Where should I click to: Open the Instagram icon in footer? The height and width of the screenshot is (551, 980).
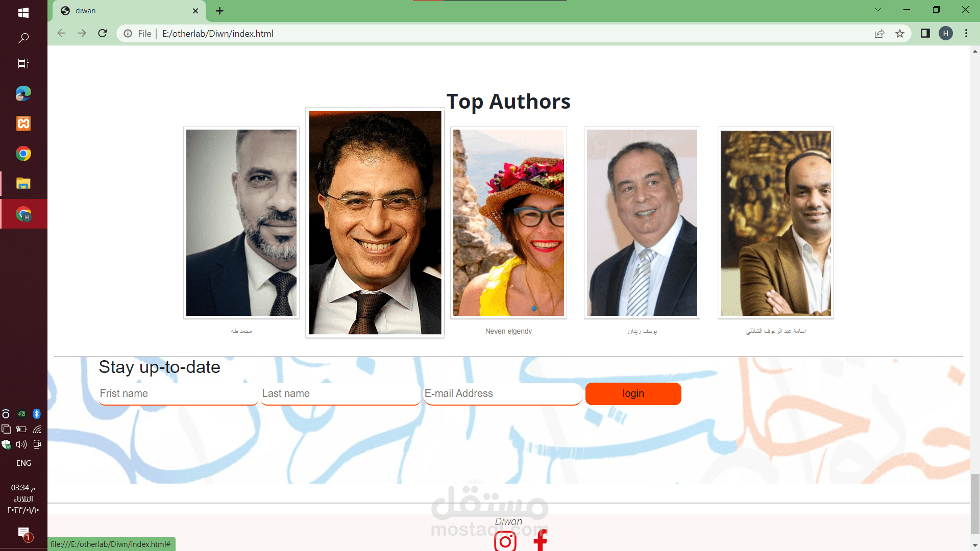click(x=505, y=541)
